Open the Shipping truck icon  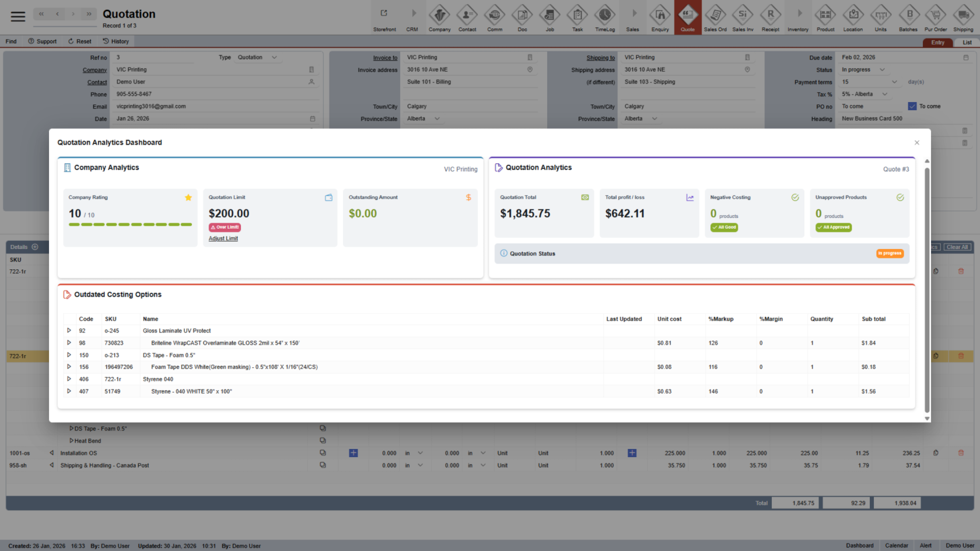pos(963,16)
